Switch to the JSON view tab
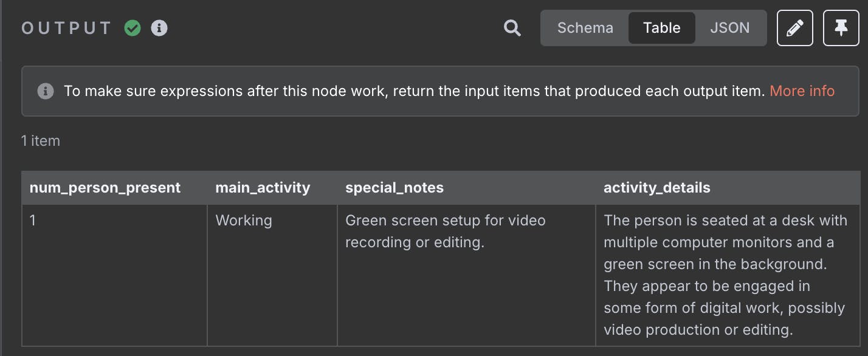868x356 pixels. click(729, 28)
